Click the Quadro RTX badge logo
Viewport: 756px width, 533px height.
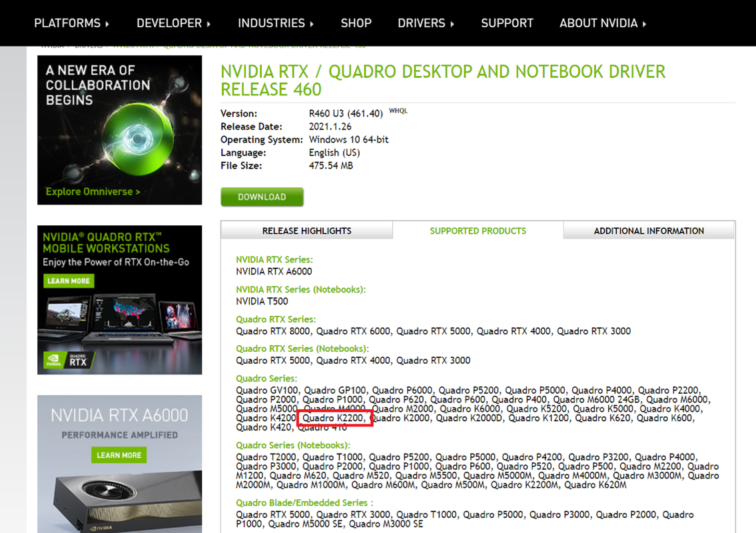(69, 359)
